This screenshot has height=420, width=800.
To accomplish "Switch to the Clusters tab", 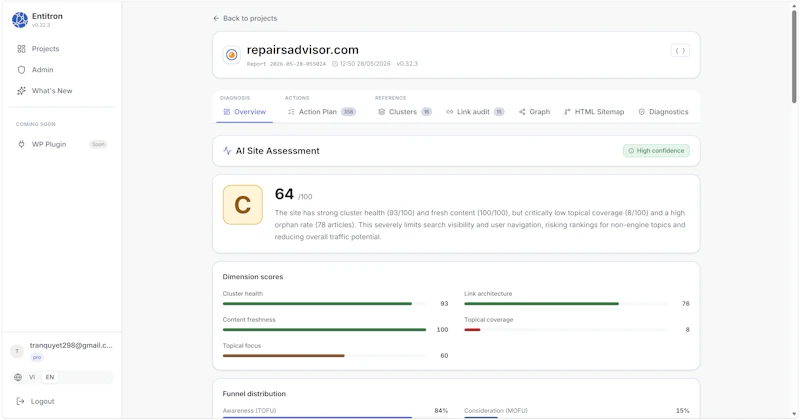I will [405, 112].
